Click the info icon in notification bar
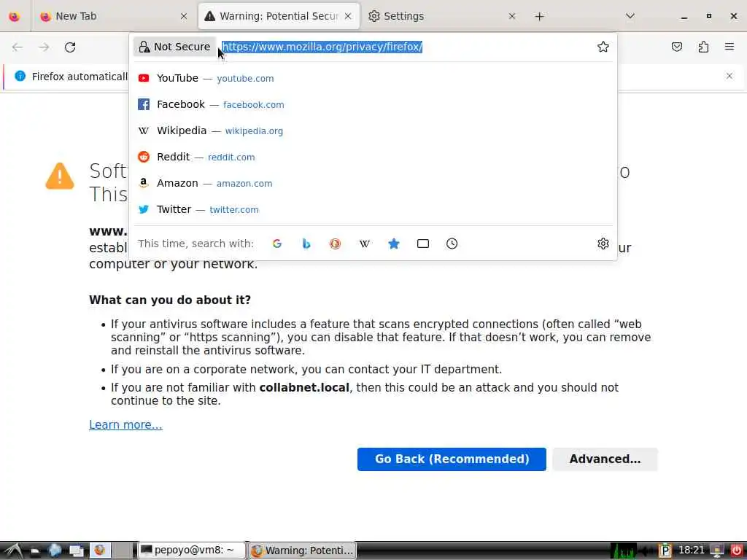This screenshot has height=560, width=747. tap(20, 76)
